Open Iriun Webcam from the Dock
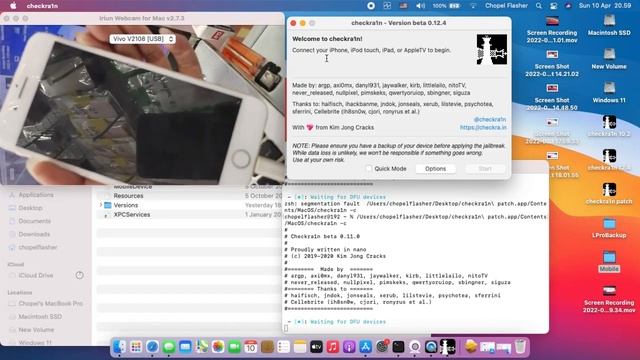Viewport: 640px width, 360px height. point(415,347)
